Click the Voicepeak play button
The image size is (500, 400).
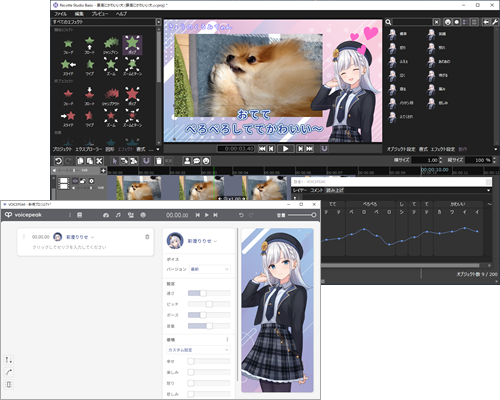coord(207,215)
